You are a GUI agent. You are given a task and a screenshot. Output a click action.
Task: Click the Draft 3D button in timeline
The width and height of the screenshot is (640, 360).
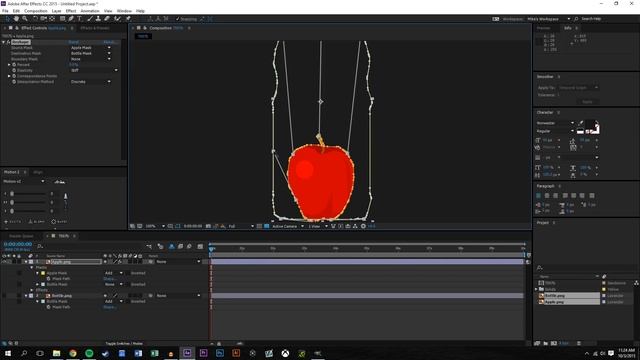[160, 247]
